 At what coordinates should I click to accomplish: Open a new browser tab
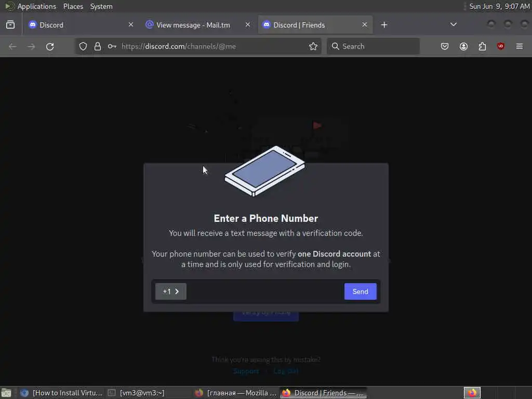click(384, 25)
